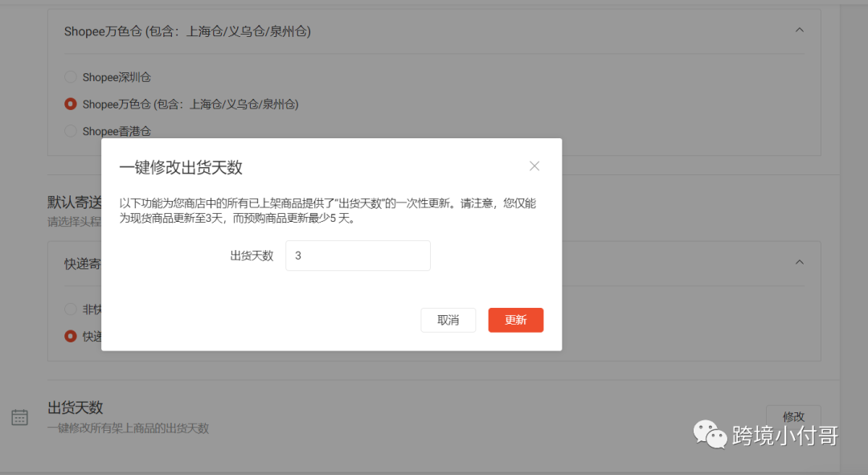Click the 一键修改所有架上商品的出货天数 description
This screenshot has width=868, height=475.
[x=128, y=428]
